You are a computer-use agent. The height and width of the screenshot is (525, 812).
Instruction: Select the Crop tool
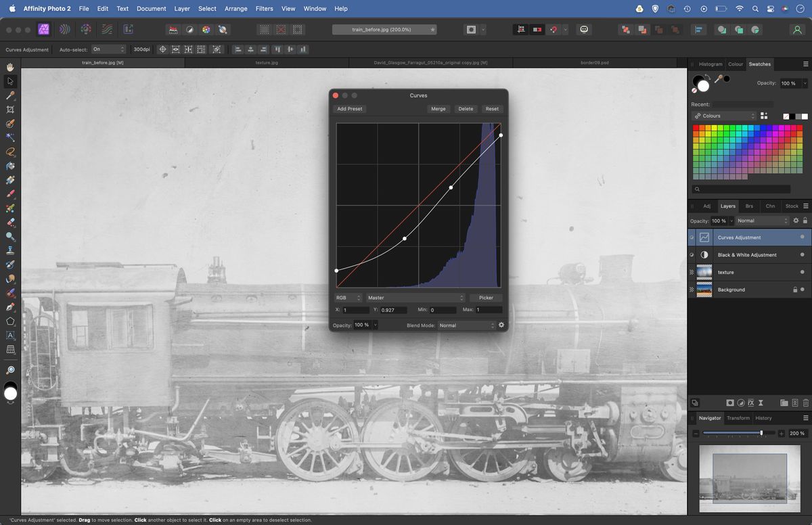point(9,110)
